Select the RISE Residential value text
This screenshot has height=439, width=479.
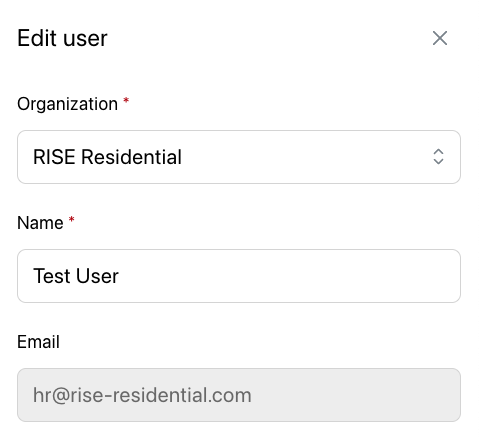click(x=107, y=157)
